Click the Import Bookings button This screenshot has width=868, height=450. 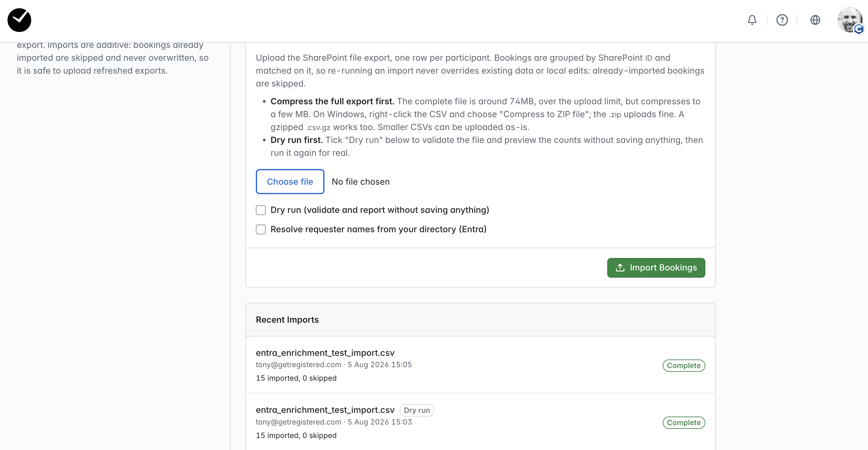point(656,267)
